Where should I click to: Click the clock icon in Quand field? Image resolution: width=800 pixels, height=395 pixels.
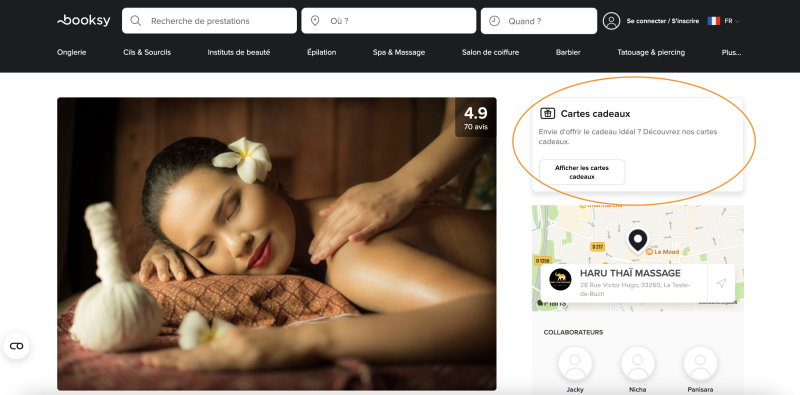tap(494, 21)
